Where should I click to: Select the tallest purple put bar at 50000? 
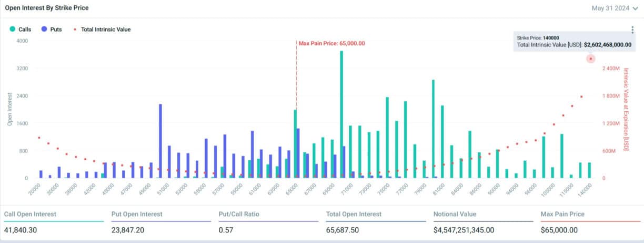[x=160, y=141]
